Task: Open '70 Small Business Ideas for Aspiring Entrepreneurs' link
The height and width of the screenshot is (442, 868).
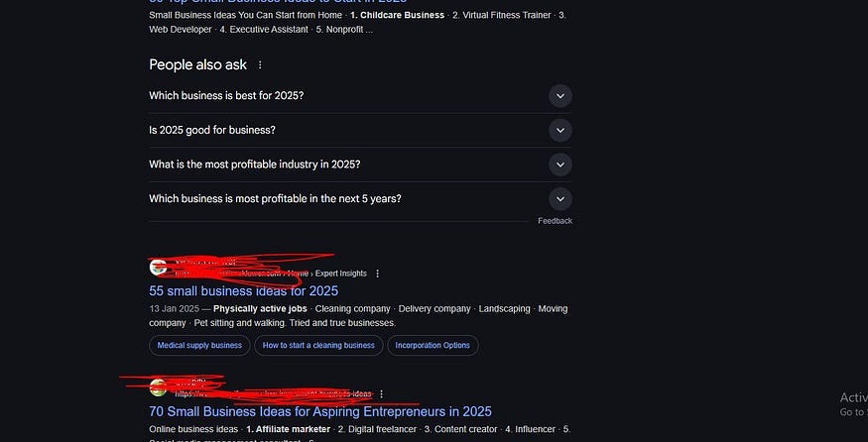Action: pyautogui.click(x=320, y=411)
